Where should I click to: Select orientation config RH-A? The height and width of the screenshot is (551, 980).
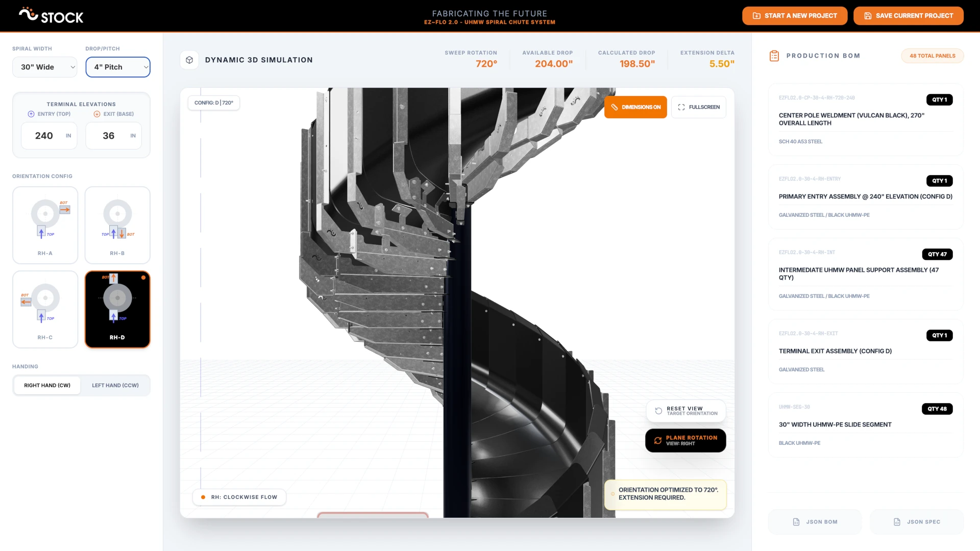tap(45, 224)
